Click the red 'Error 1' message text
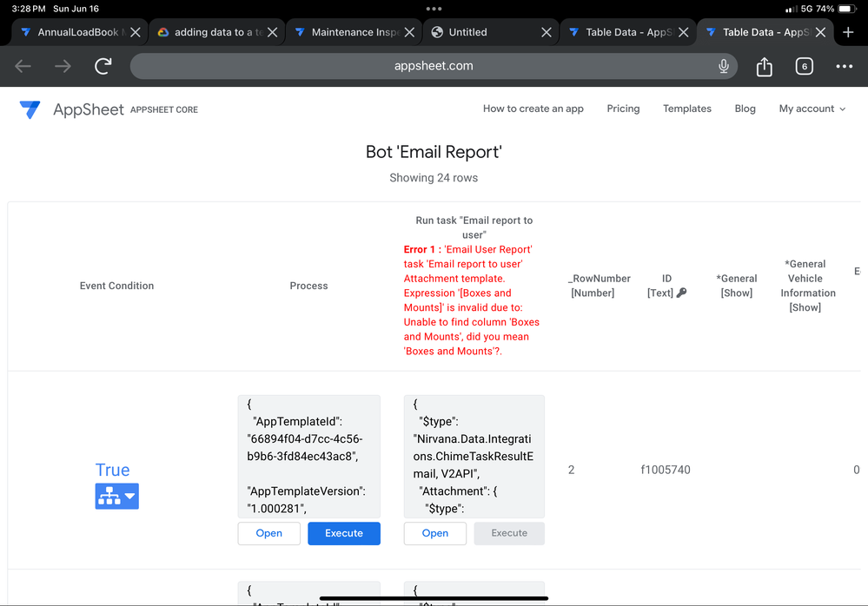 [x=472, y=300]
